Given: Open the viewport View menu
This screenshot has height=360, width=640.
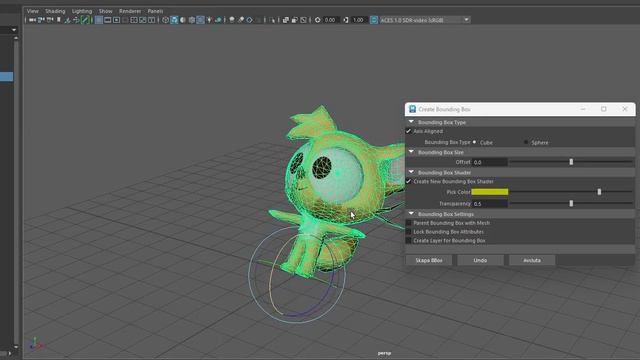Looking at the screenshot, I should [x=33, y=11].
